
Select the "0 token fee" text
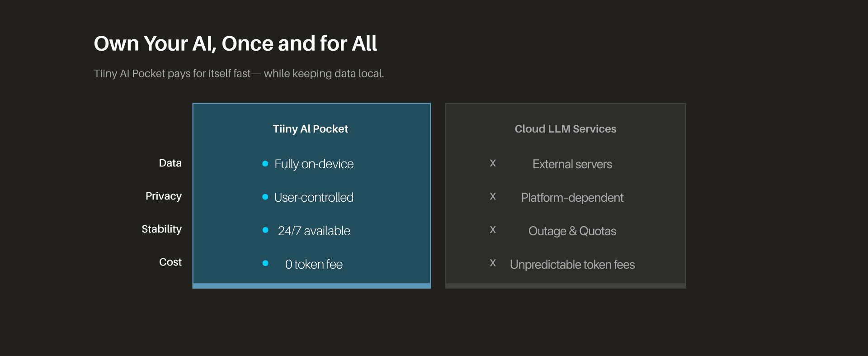point(314,264)
